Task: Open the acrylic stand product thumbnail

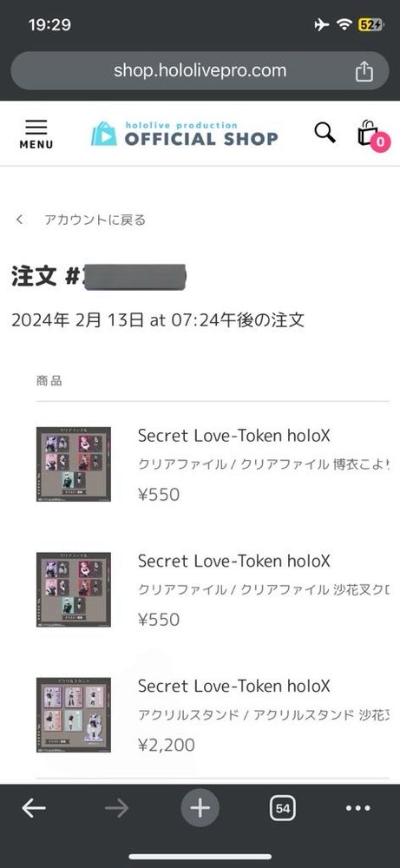Action: click(x=74, y=714)
